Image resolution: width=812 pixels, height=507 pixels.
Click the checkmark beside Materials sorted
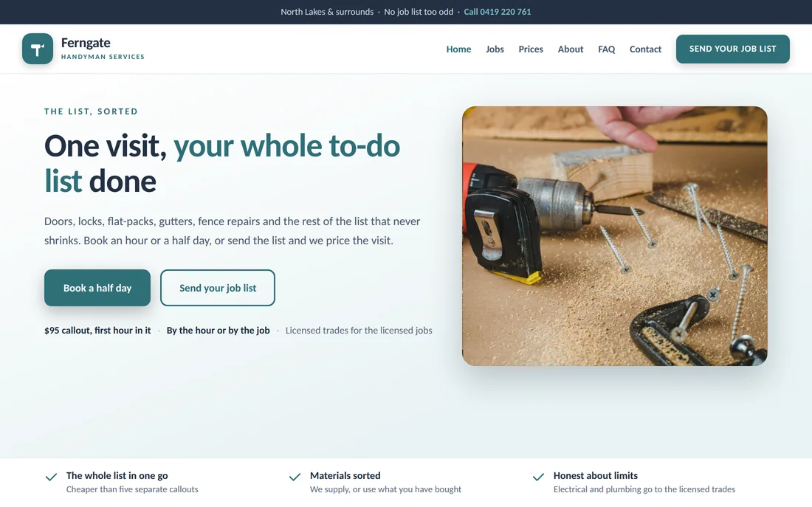[x=295, y=477]
